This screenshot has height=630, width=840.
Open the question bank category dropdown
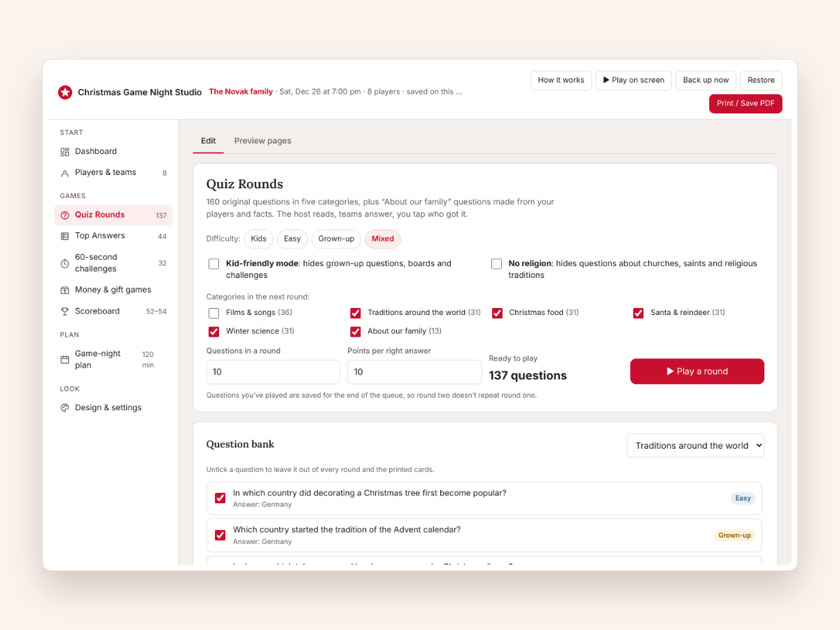pos(695,445)
